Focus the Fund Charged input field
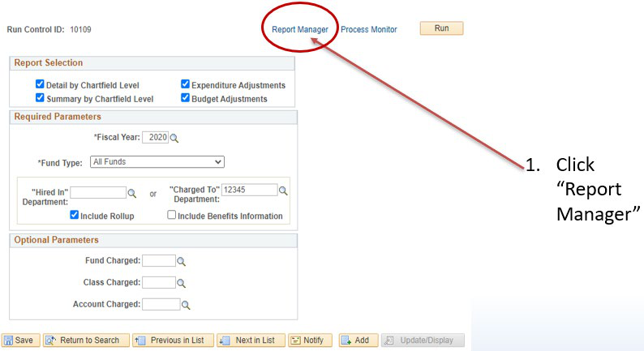The height and width of the screenshot is (351, 644). coord(159,261)
